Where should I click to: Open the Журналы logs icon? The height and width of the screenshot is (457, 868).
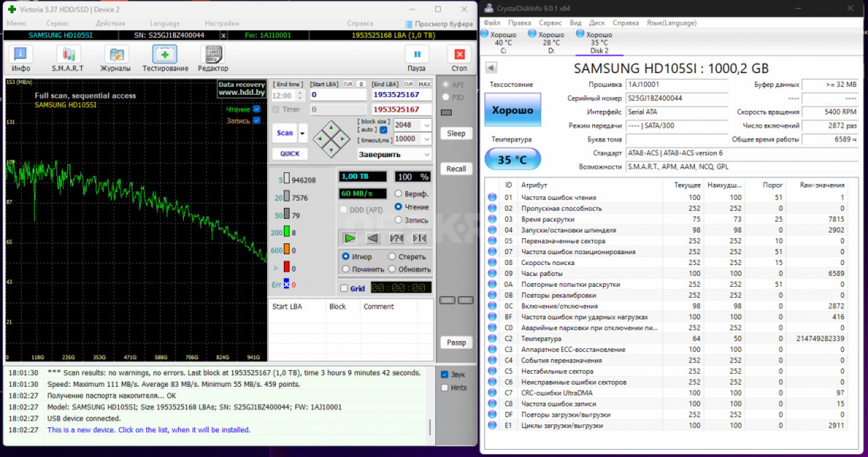tap(116, 59)
